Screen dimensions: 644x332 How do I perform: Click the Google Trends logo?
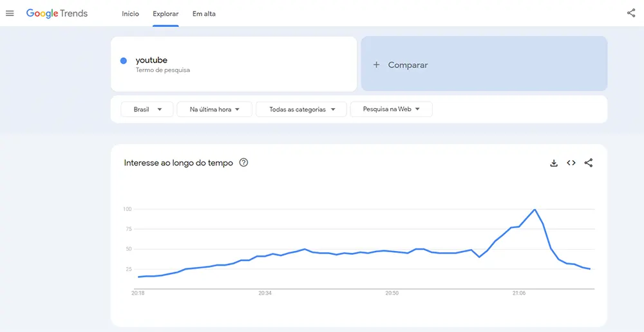[57, 14]
